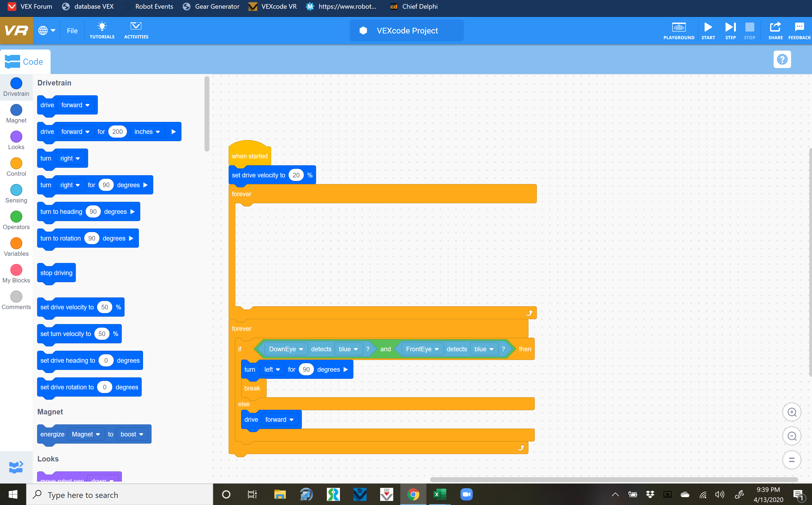Reset workspace zoom with equals button
Screen dimensions: 812x505
tap(792, 460)
